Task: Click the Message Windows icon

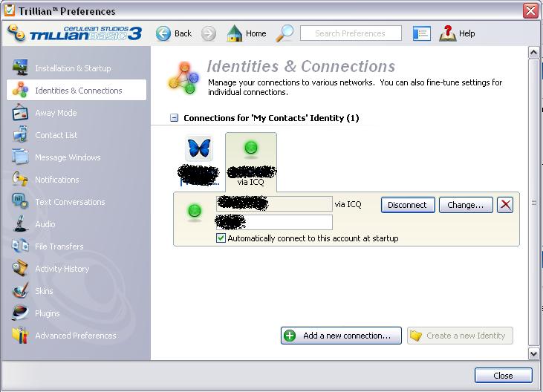Action: click(20, 157)
